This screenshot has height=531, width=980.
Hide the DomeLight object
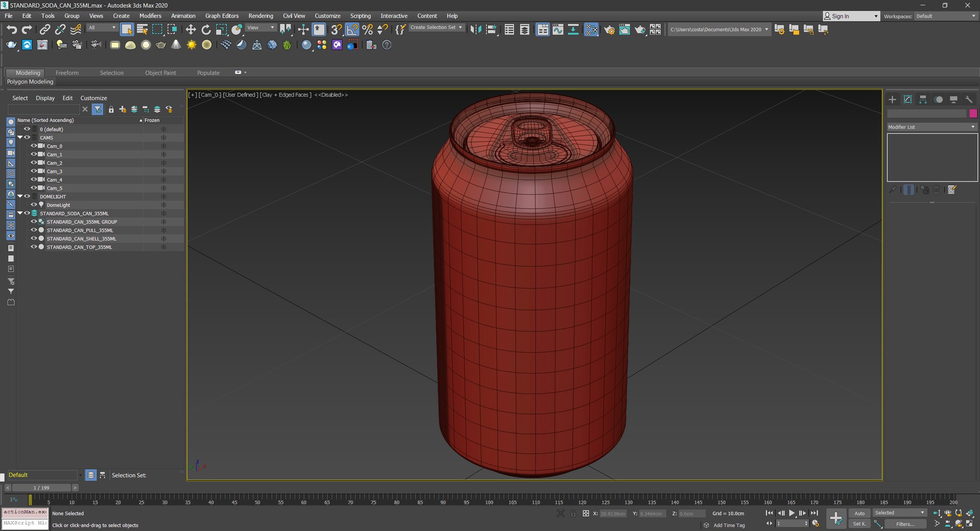[x=34, y=205]
